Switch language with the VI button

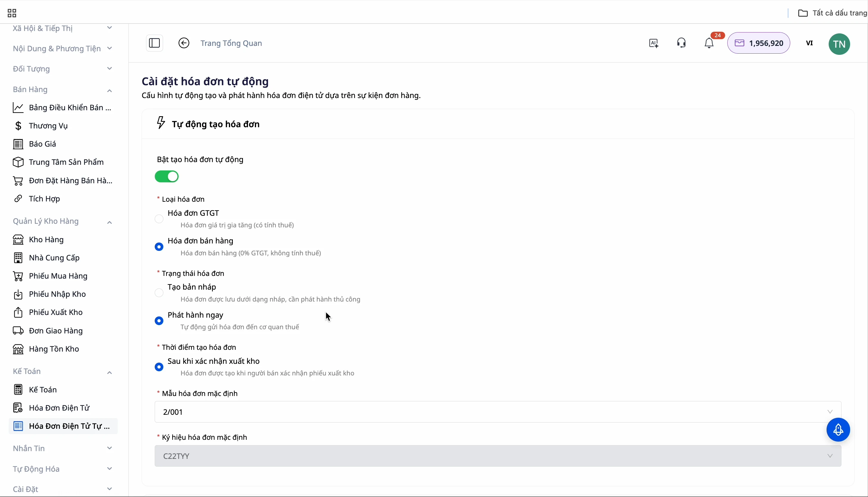click(x=809, y=43)
